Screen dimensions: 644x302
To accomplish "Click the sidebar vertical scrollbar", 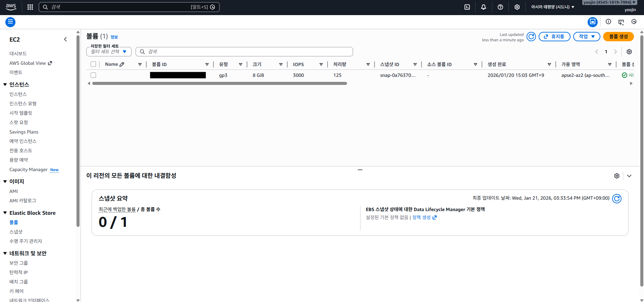I will tap(78, 131).
